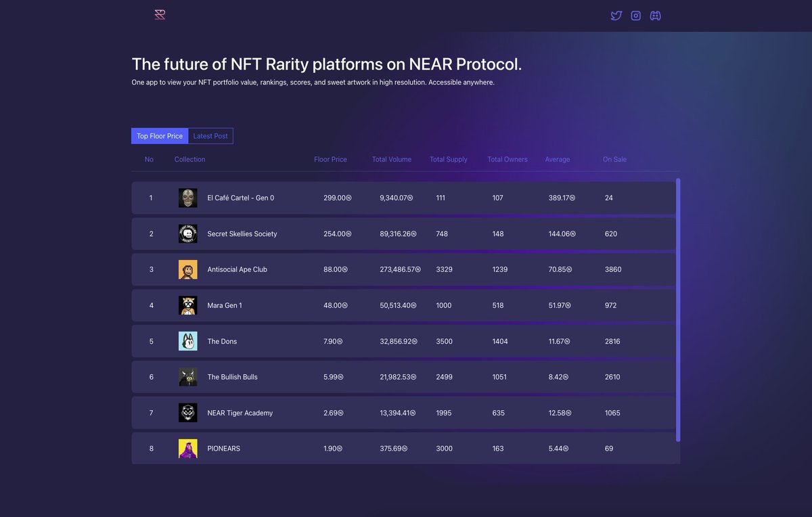812x517 pixels.
Task: Click on sale count 1065
Action: [612, 413]
